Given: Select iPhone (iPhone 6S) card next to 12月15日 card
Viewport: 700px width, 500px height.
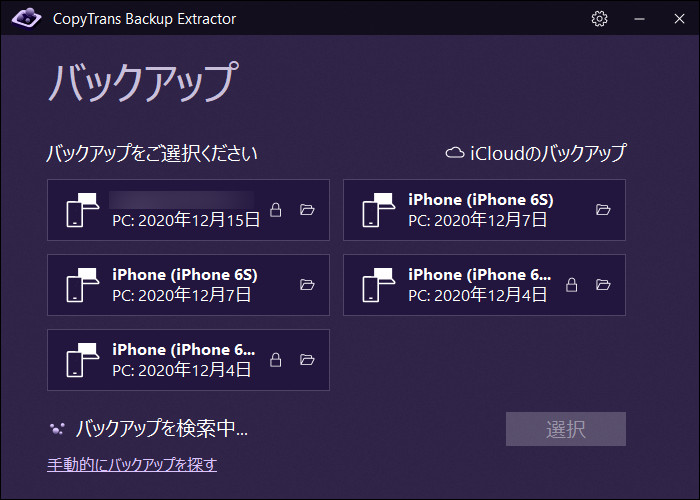Looking at the screenshot, I should (484, 210).
